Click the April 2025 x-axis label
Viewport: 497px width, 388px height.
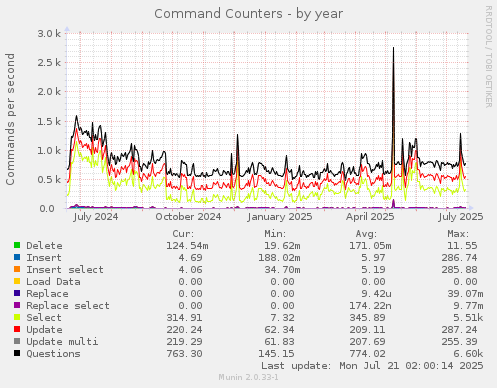tap(370, 217)
